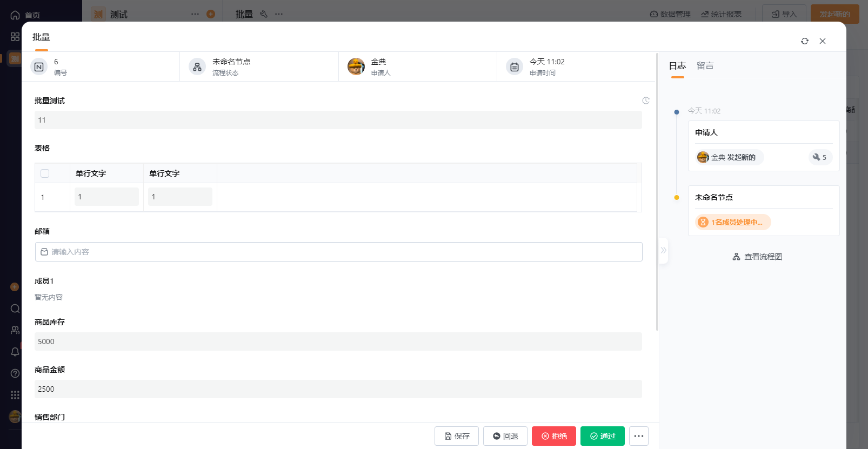
Task: Click the 未命名节点 log entry heading
Action: click(x=714, y=197)
